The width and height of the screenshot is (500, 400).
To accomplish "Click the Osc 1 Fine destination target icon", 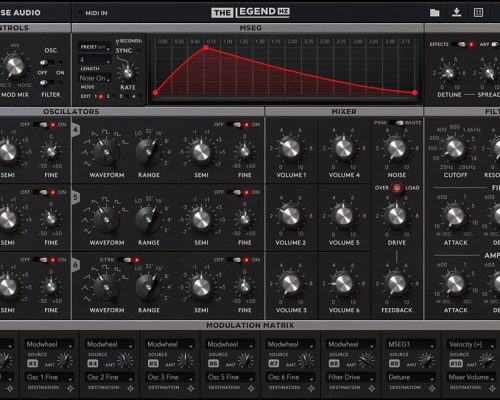I will [70, 388].
